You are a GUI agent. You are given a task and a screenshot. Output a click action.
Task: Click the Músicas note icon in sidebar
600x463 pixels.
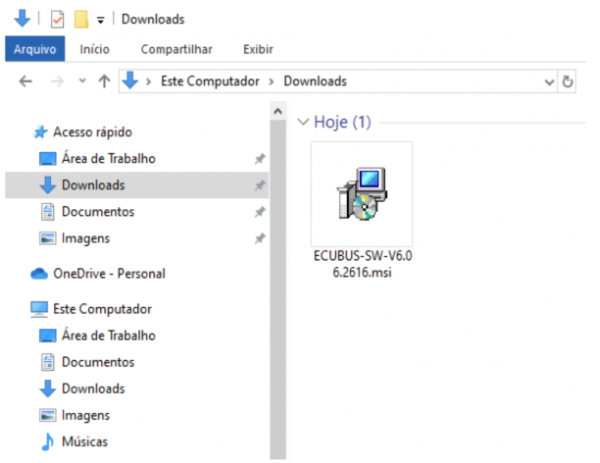pyautogui.click(x=47, y=441)
